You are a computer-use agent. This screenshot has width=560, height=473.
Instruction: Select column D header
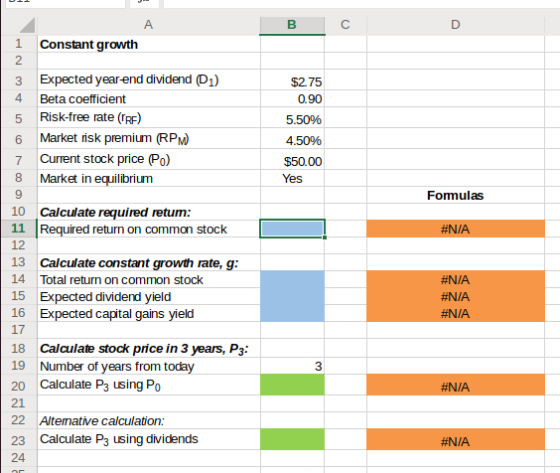point(455,25)
